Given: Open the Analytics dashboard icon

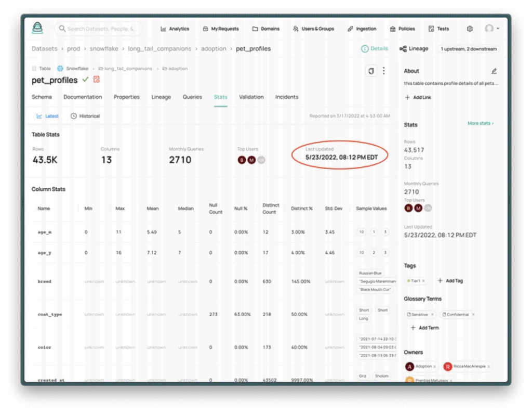Looking at the screenshot, I should click(163, 29).
